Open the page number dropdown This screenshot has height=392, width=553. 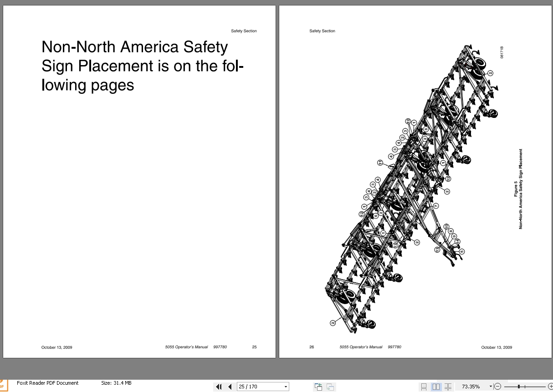coord(286,387)
